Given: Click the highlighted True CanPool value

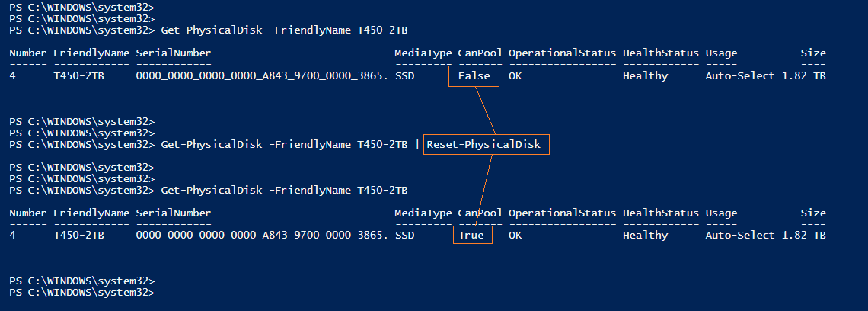Looking at the screenshot, I should click(471, 236).
